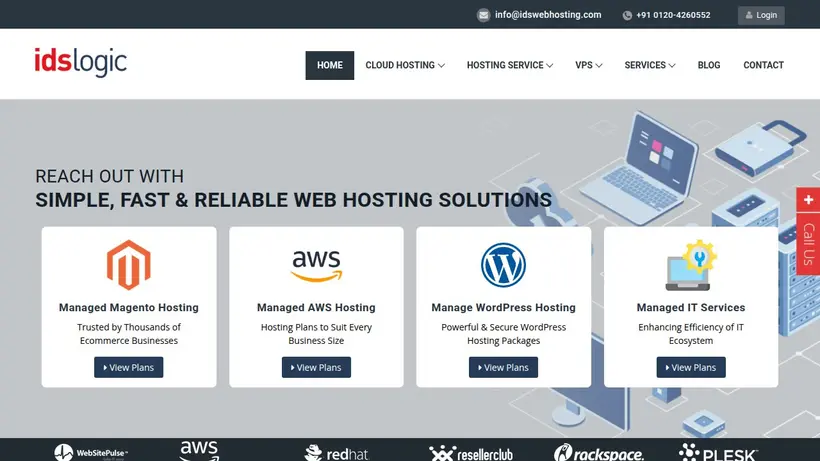Image resolution: width=820 pixels, height=461 pixels.
Task: Click the phone handset icon
Action: (627, 16)
